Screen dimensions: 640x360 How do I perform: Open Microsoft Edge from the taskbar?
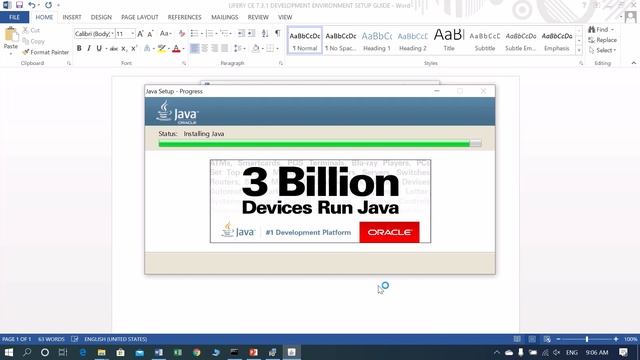pos(83,352)
